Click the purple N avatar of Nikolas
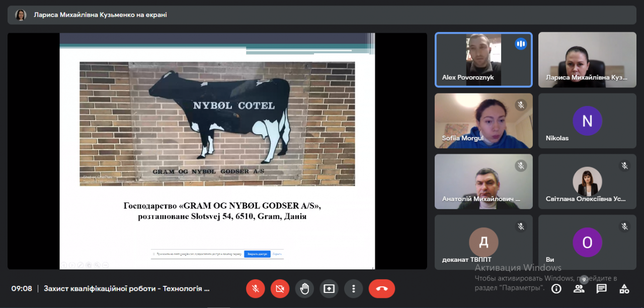Image resolution: width=644 pixels, height=308 pixels. click(587, 121)
